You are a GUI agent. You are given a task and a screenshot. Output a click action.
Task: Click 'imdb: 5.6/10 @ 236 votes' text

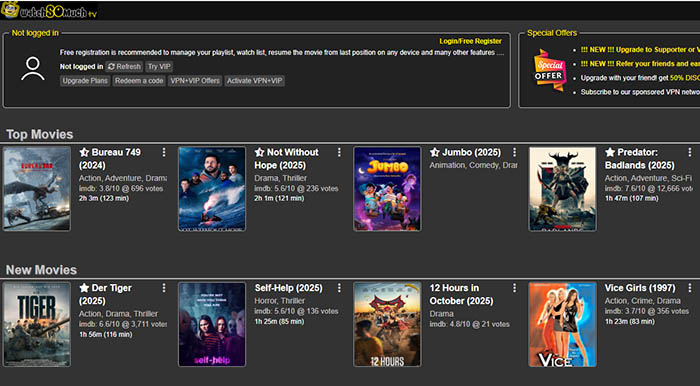click(x=296, y=188)
